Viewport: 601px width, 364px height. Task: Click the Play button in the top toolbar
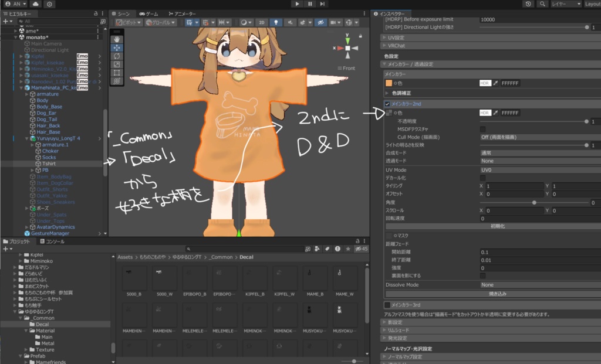click(x=297, y=4)
